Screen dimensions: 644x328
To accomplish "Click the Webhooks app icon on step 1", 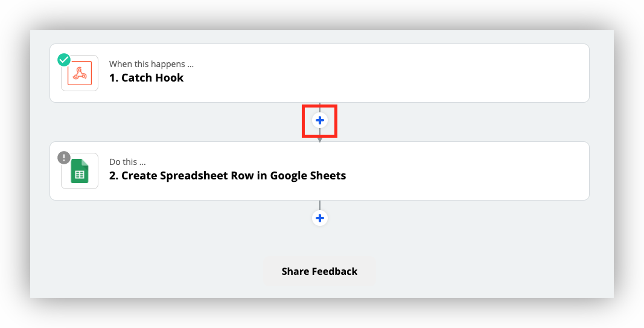I will click(x=80, y=73).
